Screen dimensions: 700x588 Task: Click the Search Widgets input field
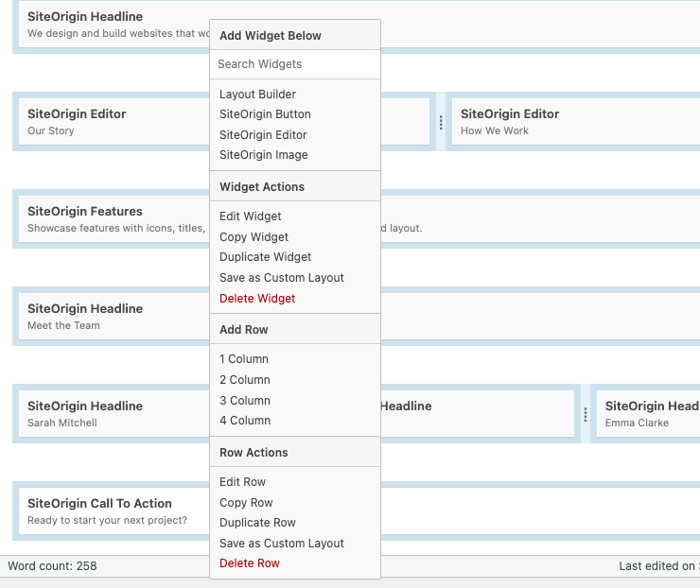(295, 64)
